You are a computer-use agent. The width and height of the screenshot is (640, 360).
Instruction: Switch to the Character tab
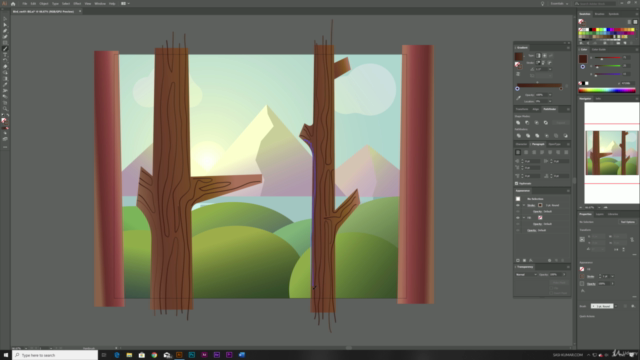click(x=521, y=144)
